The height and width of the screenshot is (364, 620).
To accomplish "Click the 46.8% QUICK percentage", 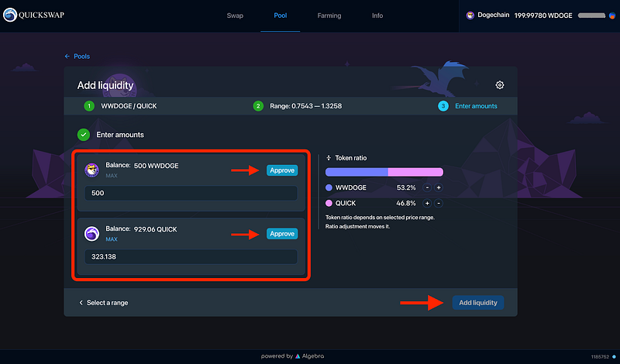I will pos(406,203).
